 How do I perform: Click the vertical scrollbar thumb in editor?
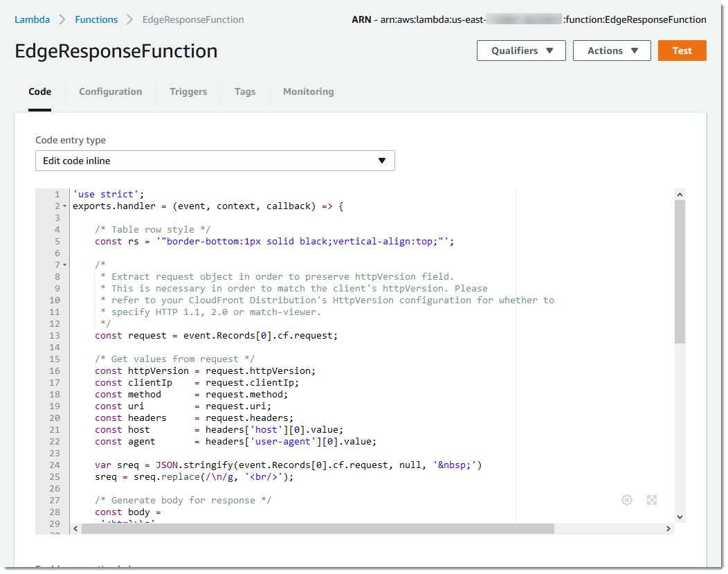(680, 271)
